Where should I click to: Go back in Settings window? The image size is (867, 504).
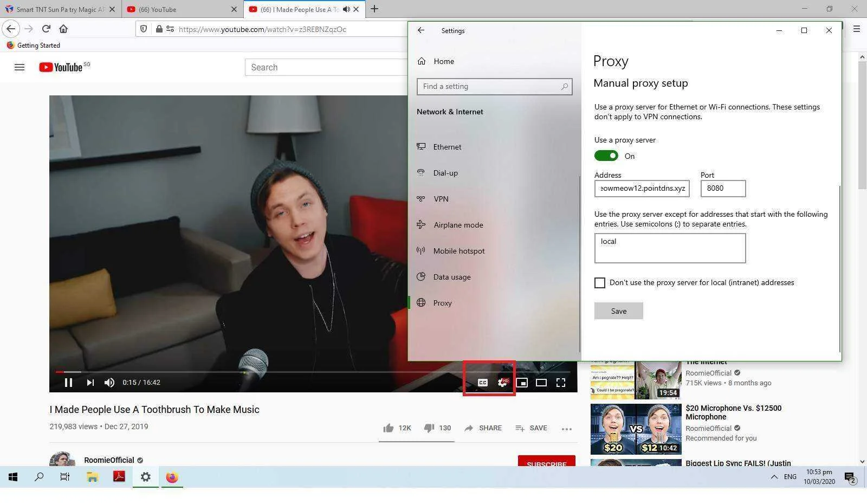pos(421,31)
